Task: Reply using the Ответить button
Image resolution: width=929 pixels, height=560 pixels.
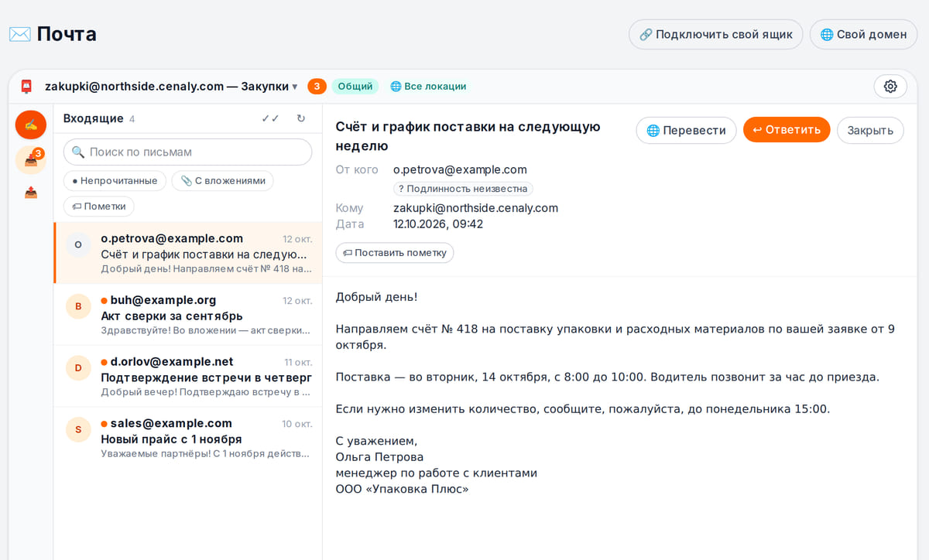Action: tap(787, 130)
